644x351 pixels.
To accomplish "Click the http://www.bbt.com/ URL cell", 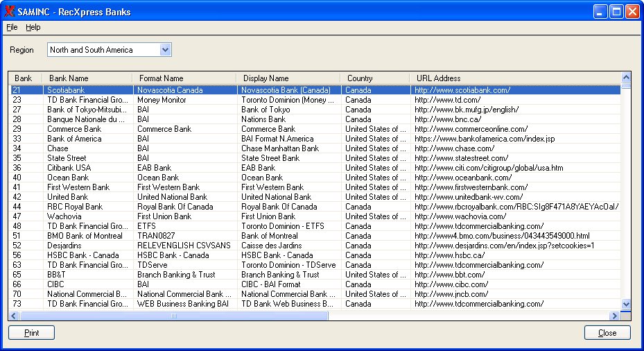I will pos(449,275).
